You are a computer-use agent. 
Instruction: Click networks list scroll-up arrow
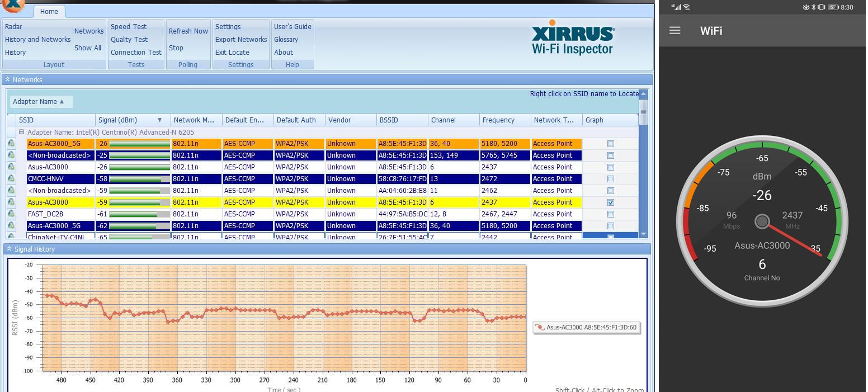click(643, 94)
